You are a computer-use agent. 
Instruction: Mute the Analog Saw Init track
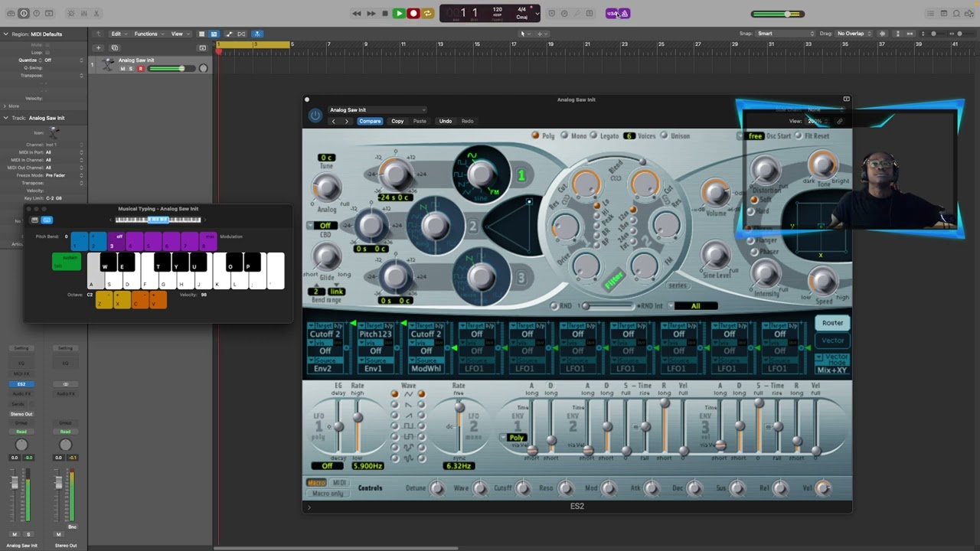pos(122,69)
